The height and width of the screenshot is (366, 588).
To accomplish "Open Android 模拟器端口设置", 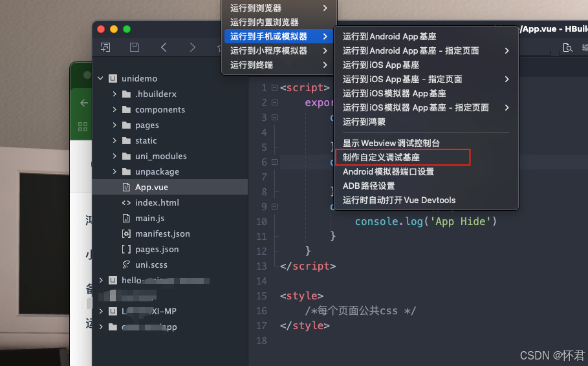I will click(426, 171).
